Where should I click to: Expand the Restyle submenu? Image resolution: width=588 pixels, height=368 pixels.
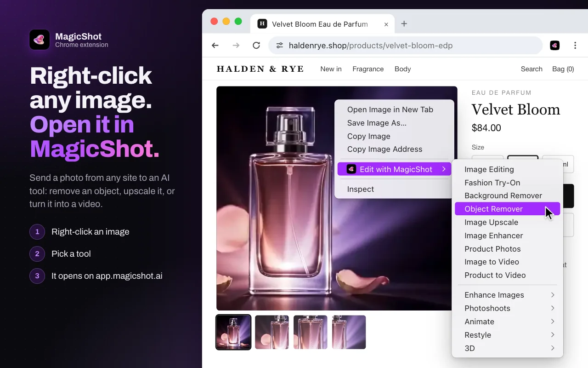(x=507, y=335)
